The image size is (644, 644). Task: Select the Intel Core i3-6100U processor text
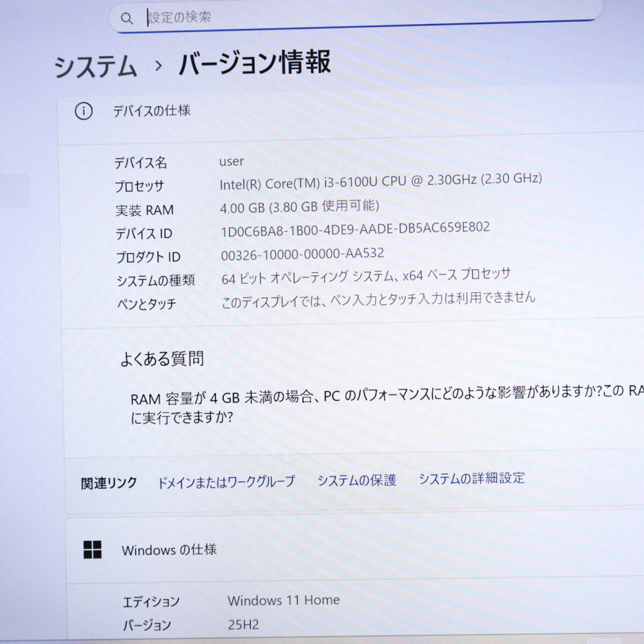pos(380,181)
